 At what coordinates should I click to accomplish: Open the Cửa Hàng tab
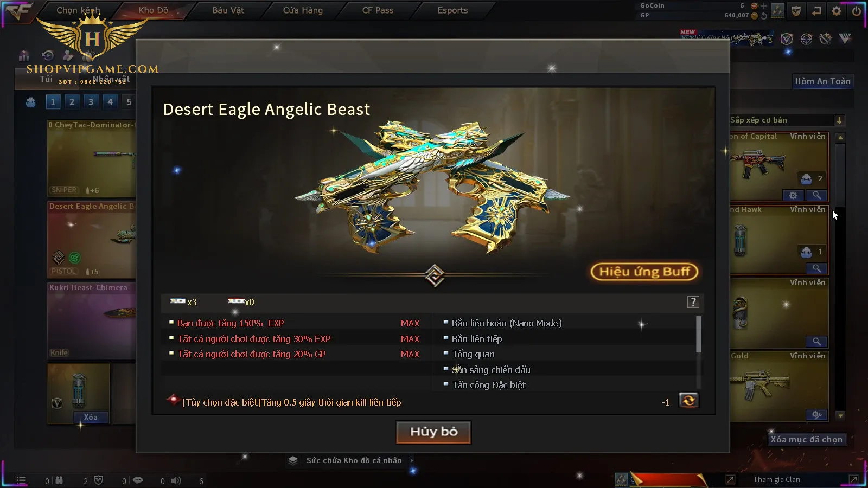coord(303,10)
